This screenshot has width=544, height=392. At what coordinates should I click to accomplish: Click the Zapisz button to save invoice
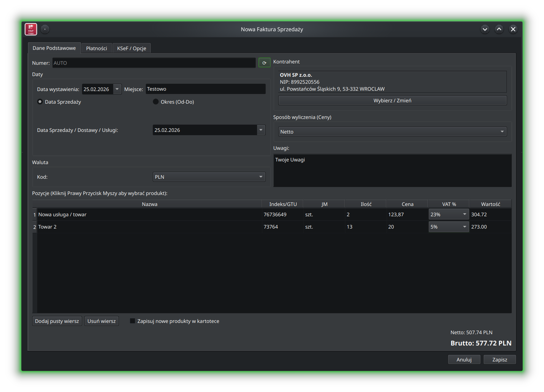pos(499,359)
